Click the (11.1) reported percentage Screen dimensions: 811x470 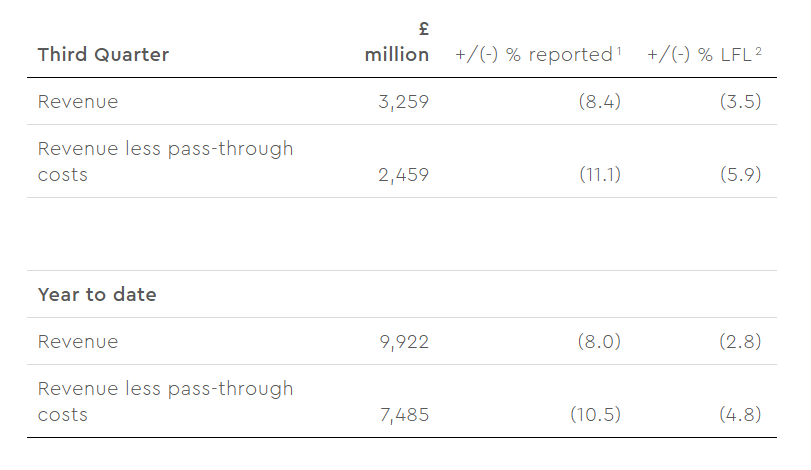click(x=600, y=175)
